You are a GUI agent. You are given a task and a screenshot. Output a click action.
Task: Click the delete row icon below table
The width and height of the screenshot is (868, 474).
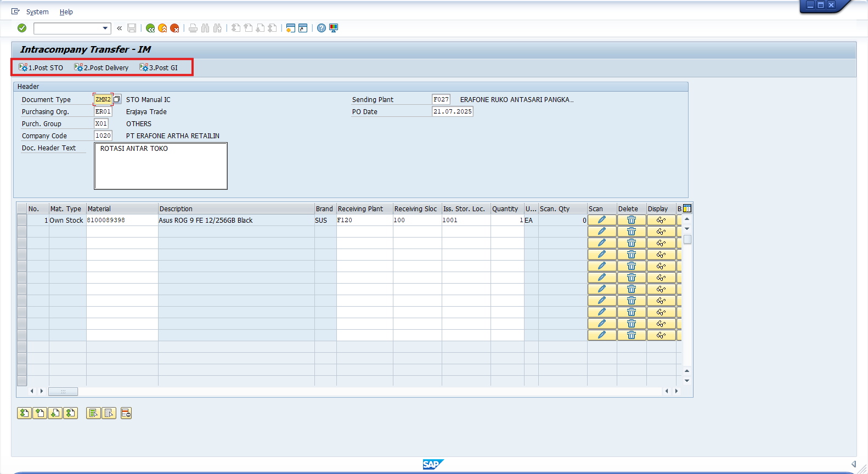point(126,413)
